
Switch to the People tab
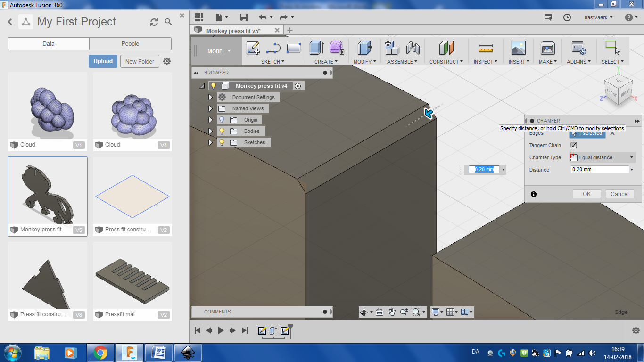pyautogui.click(x=130, y=44)
